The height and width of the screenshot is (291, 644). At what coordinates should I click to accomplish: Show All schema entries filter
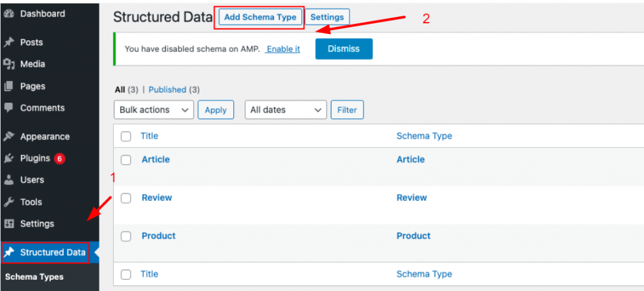119,89
